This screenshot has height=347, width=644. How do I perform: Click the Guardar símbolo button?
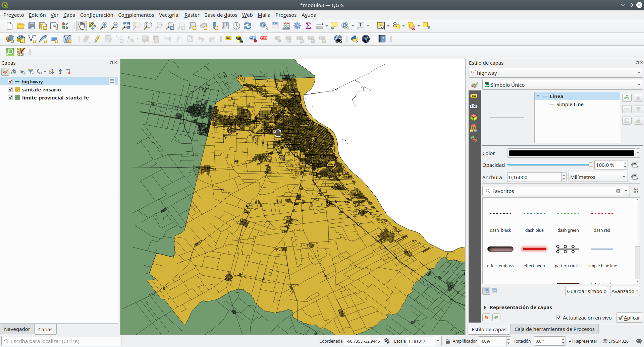coord(587,291)
